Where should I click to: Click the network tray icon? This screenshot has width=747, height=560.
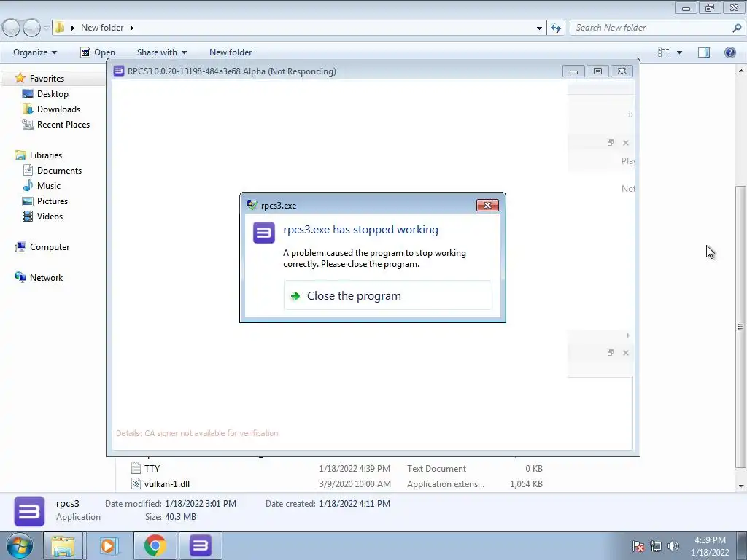656,546
